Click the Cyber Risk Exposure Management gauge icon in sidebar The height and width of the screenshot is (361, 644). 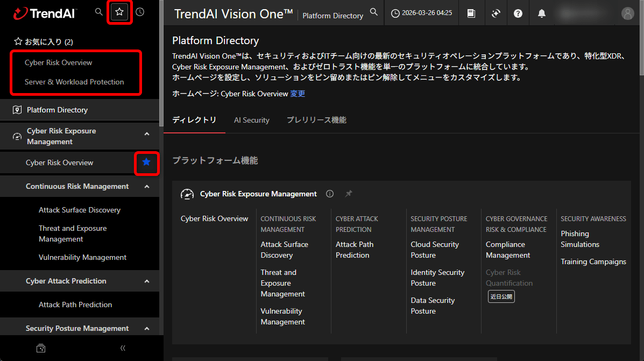click(17, 136)
